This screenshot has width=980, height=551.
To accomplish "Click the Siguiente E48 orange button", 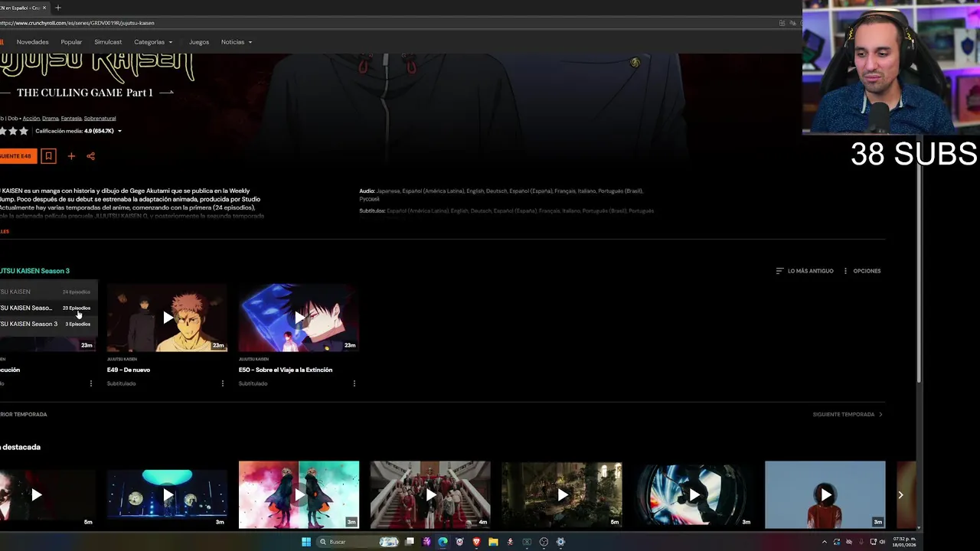I will [x=18, y=156].
